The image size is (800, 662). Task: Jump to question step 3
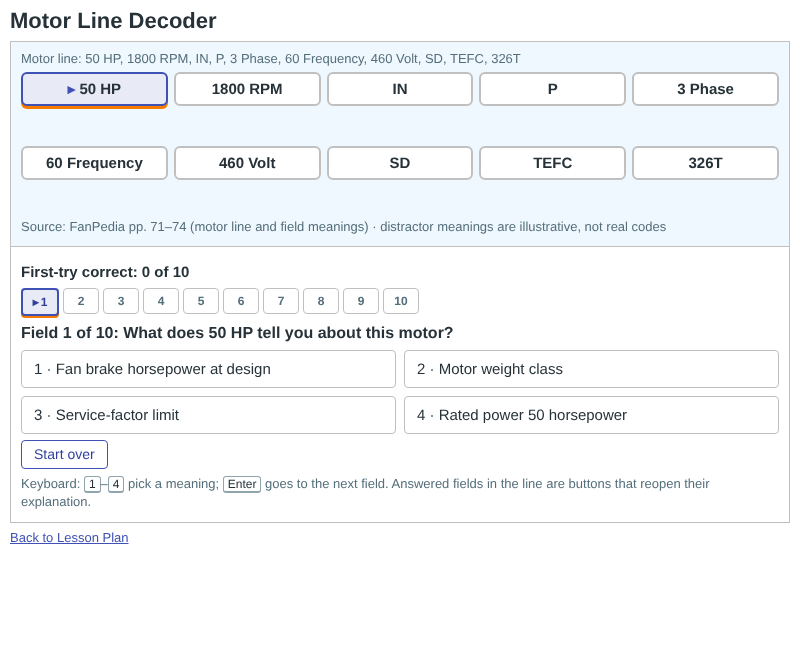(x=121, y=301)
